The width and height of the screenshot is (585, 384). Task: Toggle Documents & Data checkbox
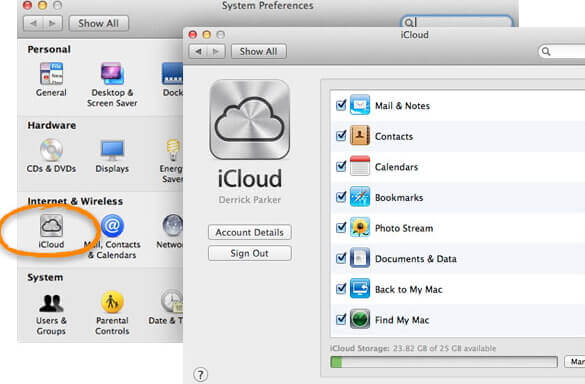pos(341,258)
